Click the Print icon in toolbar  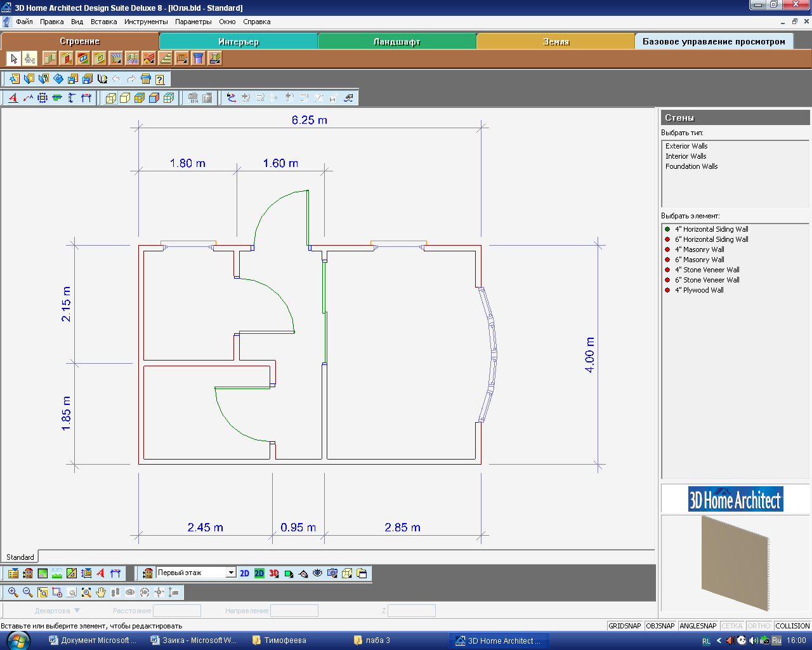(145, 79)
